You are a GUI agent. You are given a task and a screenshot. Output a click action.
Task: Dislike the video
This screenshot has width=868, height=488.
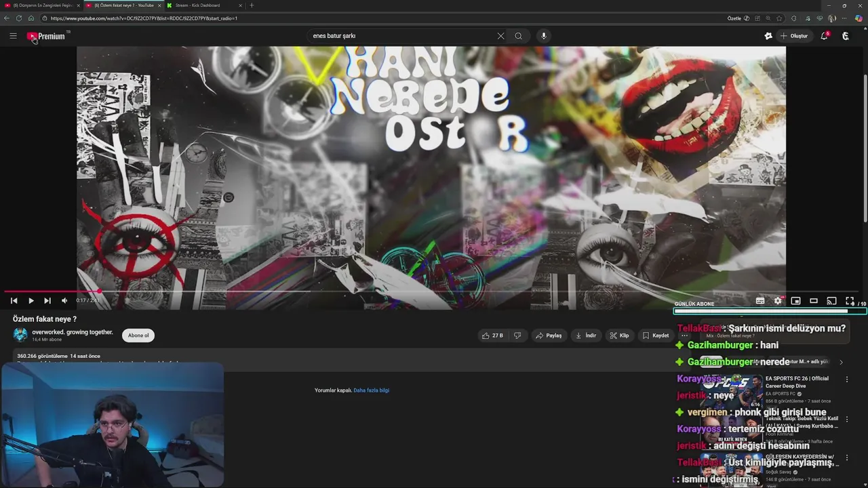point(517,335)
